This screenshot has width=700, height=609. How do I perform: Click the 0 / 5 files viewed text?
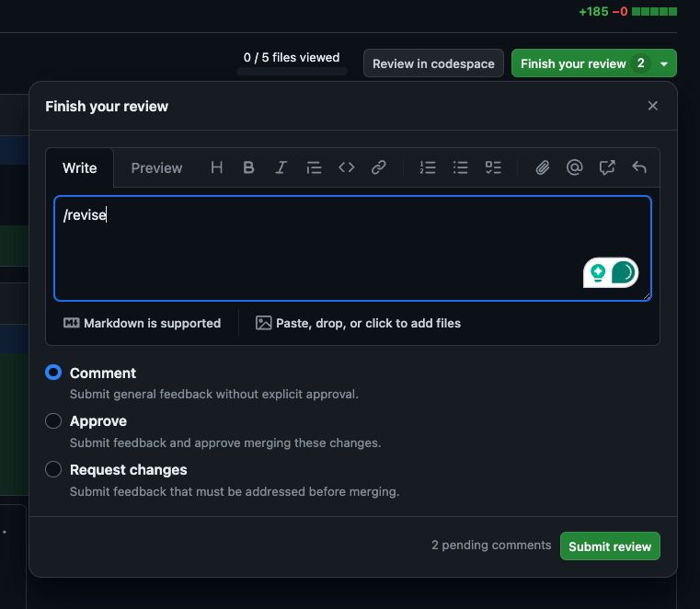pyautogui.click(x=292, y=58)
